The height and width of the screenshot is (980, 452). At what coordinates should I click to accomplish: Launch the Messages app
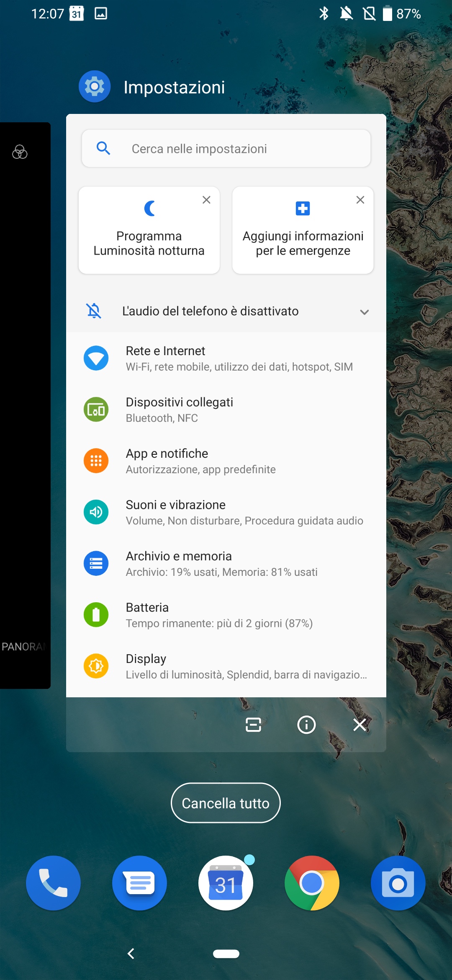(139, 883)
